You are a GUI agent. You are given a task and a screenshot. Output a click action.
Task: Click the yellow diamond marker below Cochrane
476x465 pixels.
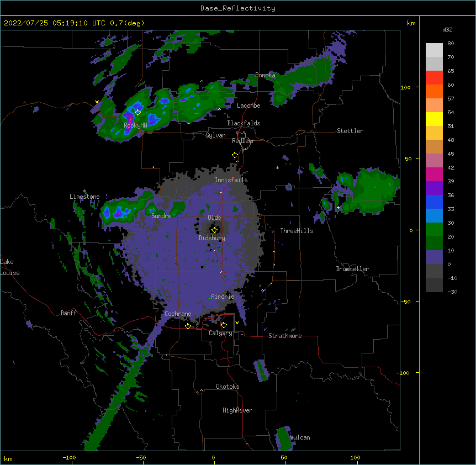click(x=188, y=326)
